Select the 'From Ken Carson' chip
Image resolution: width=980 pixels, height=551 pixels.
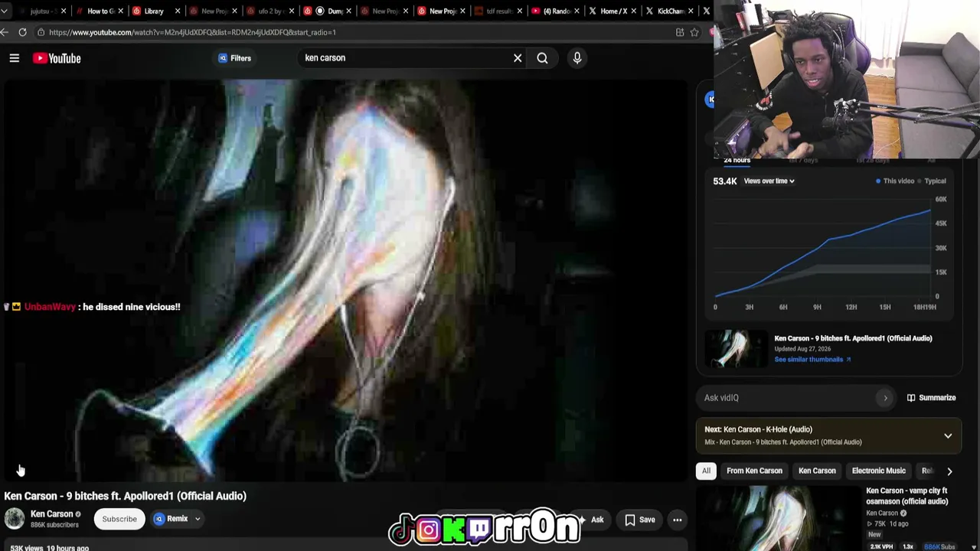tap(754, 471)
